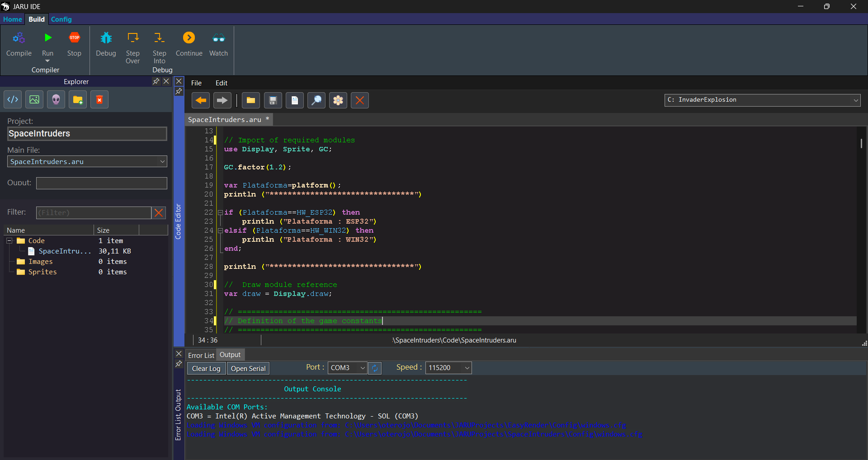Image resolution: width=868 pixels, height=460 pixels.
Task: Click the Output text field in Explorer
Action: click(102, 183)
